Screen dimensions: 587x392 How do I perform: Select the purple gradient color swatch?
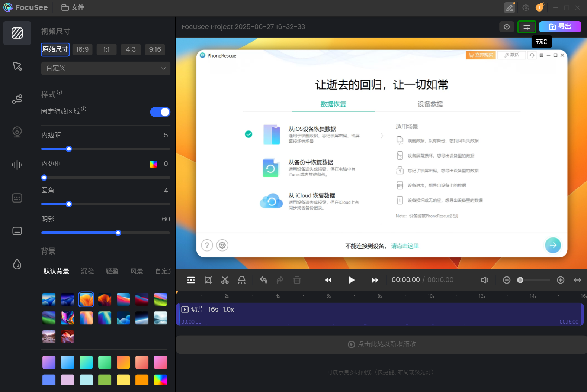pyautogui.click(x=49, y=362)
